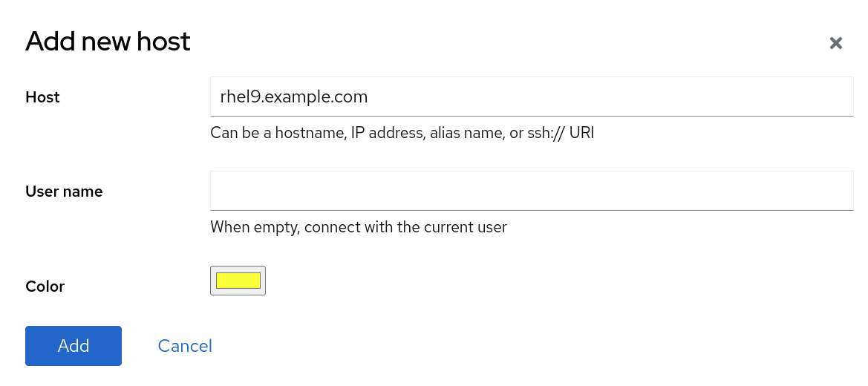Click the word "name" in User name label

tap(84, 192)
